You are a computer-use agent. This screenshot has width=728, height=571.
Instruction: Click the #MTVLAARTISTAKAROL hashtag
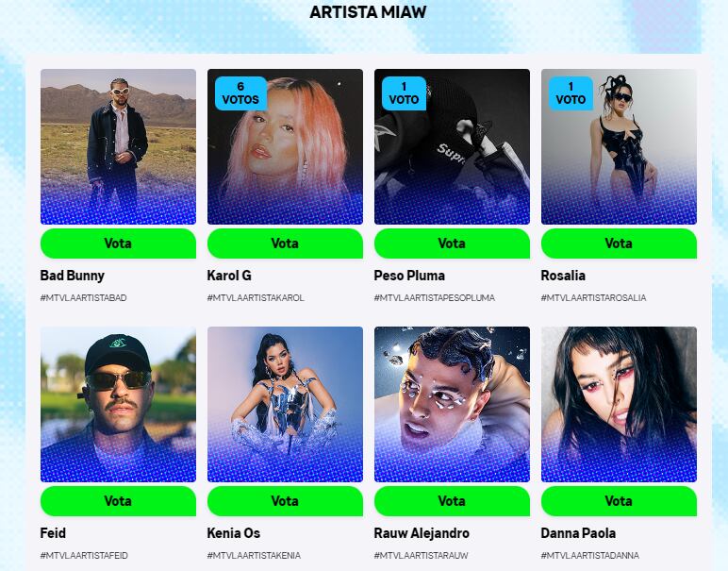(x=256, y=298)
